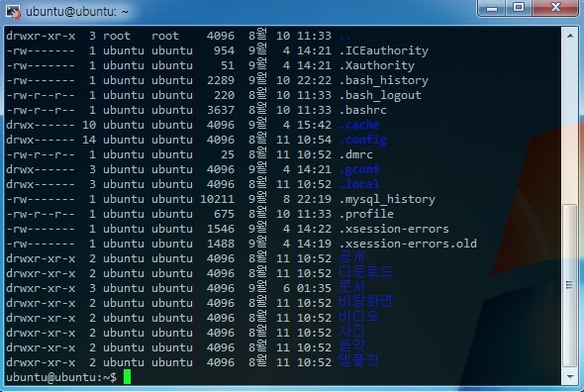Screen dimensions: 584x392
Task: Click the .local directory name
Action: coord(359,184)
